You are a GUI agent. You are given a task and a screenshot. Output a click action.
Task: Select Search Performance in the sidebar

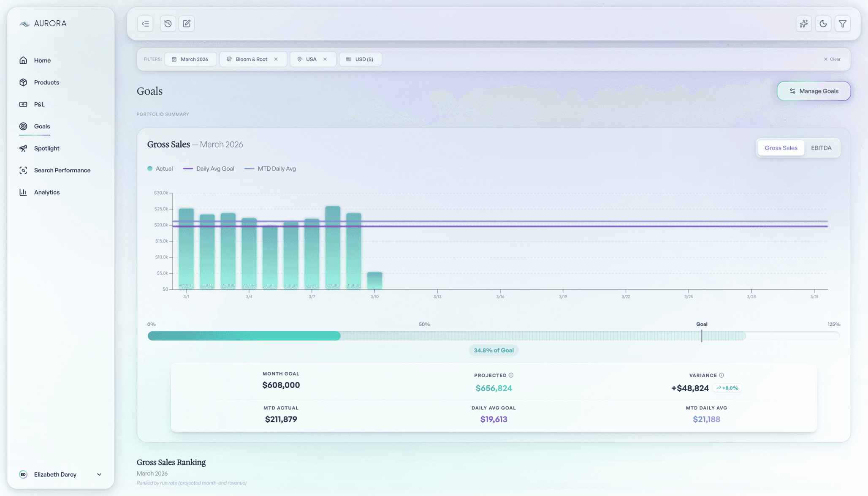click(62, 170)
